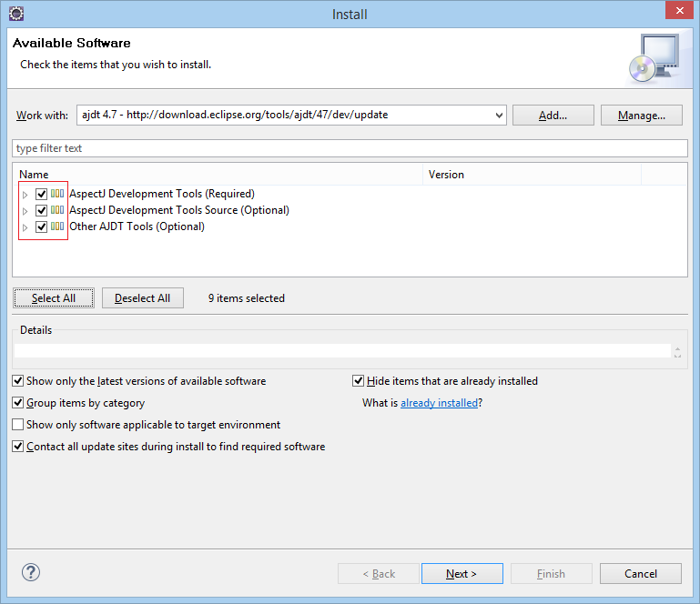Uncheck AspectJ Development Tools Source (Optional)
Screen dimensions: 700x604
coord(42,210)
